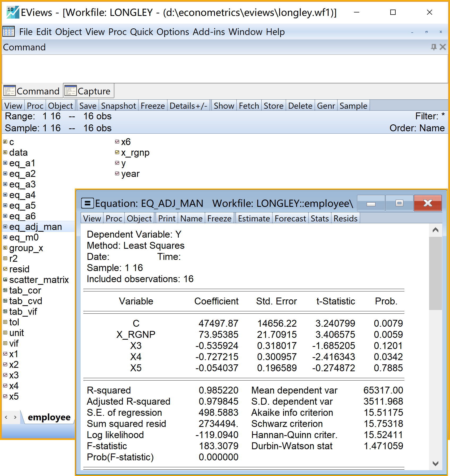Click Estimate in equation toolbar
450x476 pixels.
[254, 219]
